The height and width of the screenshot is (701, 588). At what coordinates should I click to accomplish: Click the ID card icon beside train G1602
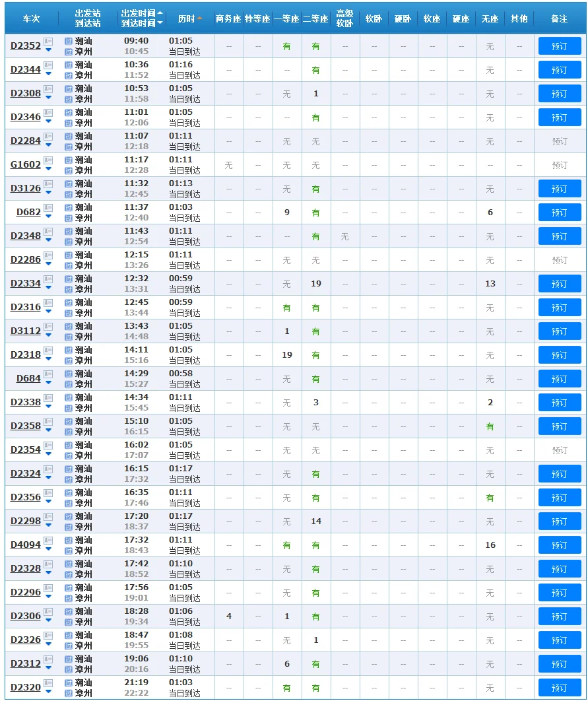[x=48, y=160]
